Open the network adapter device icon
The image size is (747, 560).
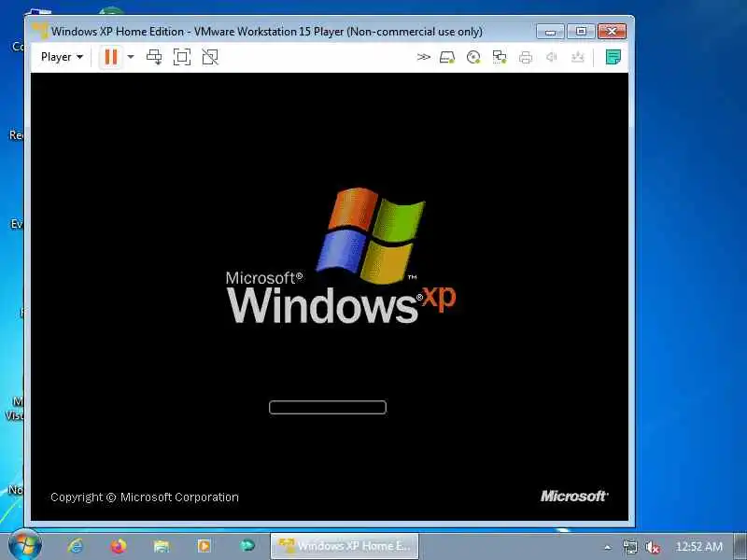(500, 57)
